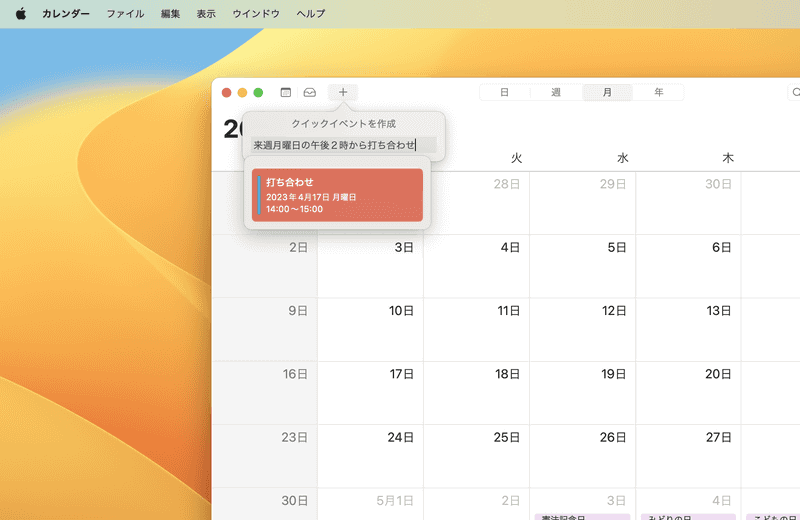
Task: Select the 24日 day cell
Action: point(370,456)
